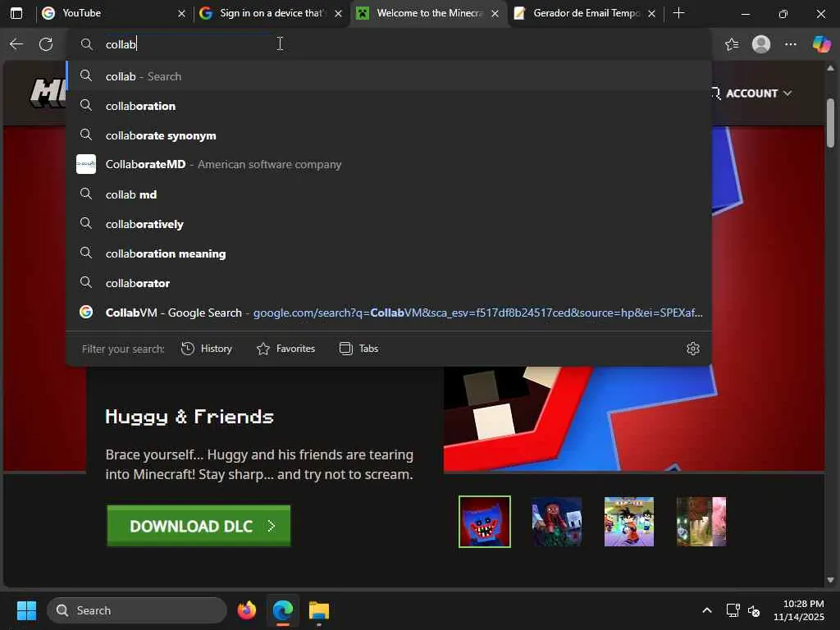Viewport: 840px width, 630px height.
Task: Switch to Welcome to the Minecraft tab
Action: [427, 13]
